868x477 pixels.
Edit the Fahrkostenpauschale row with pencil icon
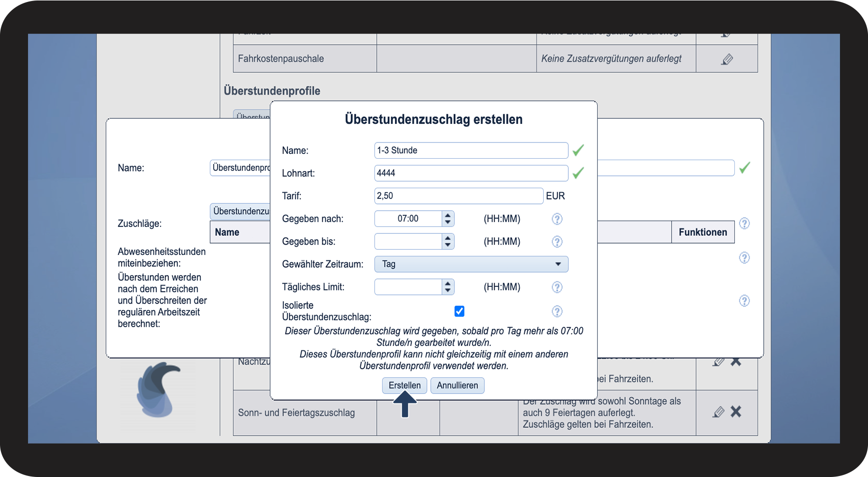[727, 59]
